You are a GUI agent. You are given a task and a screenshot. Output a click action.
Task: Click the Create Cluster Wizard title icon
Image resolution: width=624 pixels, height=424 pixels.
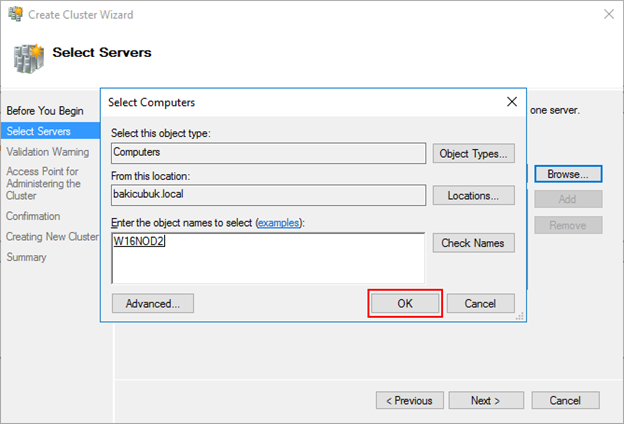tap(16, 14)
